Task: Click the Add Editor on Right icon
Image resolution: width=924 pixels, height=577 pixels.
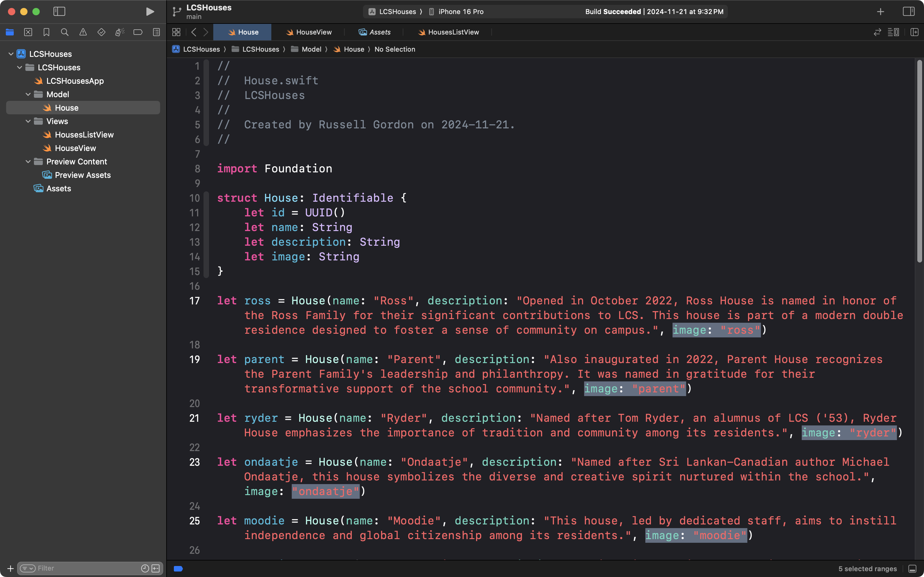Action: [x=915, y=32]
